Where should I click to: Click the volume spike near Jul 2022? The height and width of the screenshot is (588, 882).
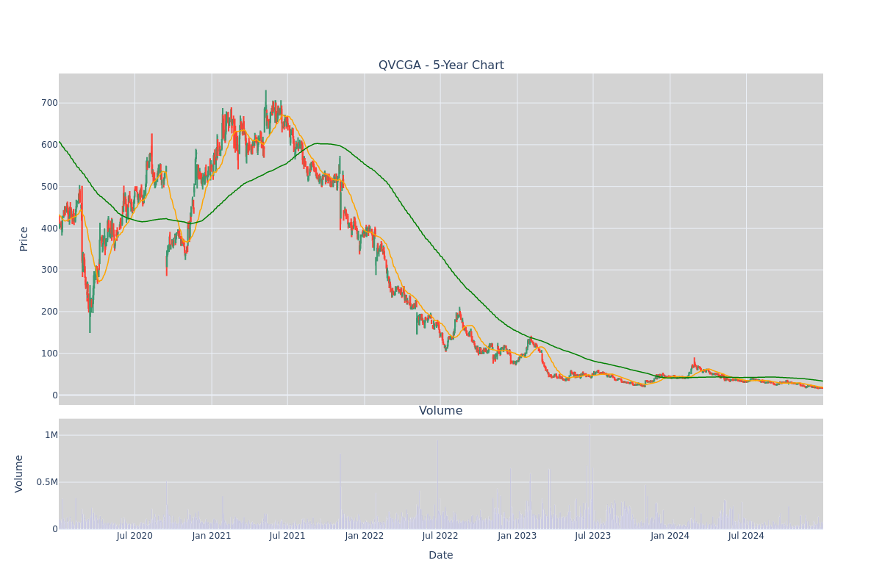(x=438, y=484)
